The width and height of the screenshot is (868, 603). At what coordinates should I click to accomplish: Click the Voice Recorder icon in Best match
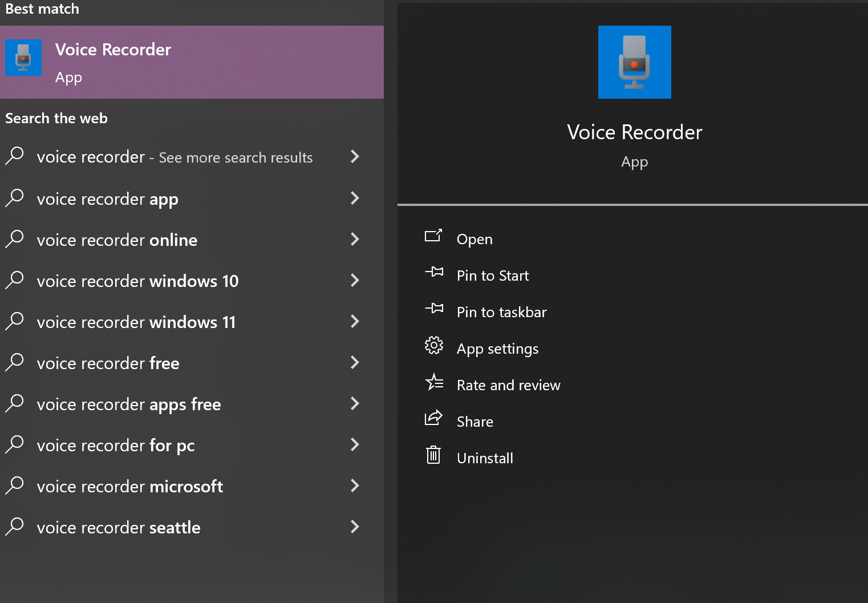[23, 58]
